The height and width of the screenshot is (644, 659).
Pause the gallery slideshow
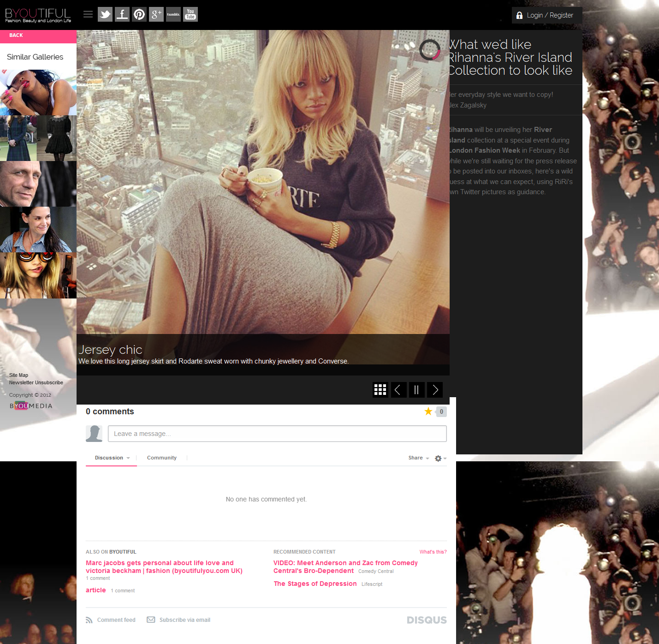click(417, 390)
